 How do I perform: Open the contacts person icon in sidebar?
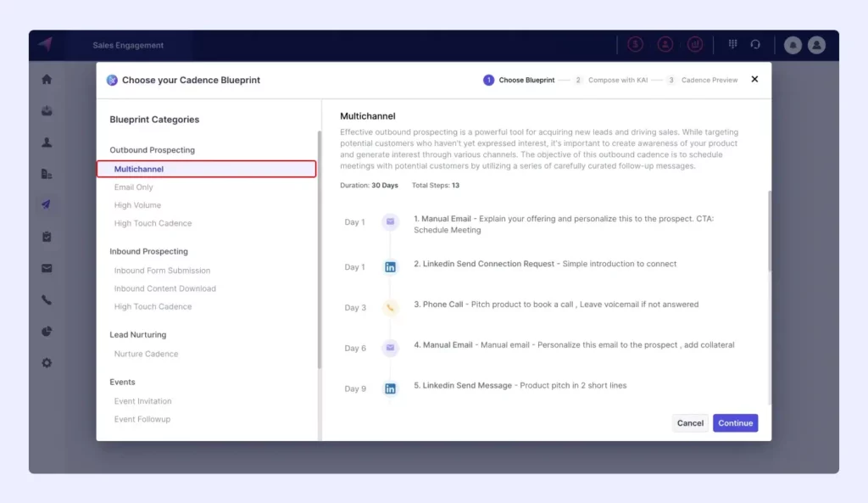47,143
